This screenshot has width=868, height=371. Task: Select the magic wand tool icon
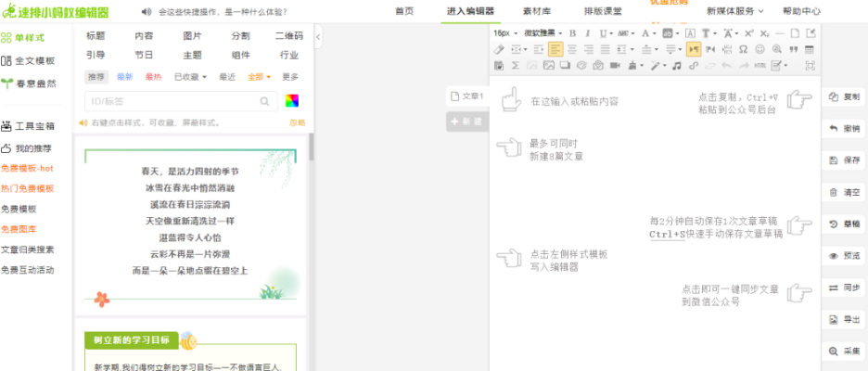tap(656, 65)
